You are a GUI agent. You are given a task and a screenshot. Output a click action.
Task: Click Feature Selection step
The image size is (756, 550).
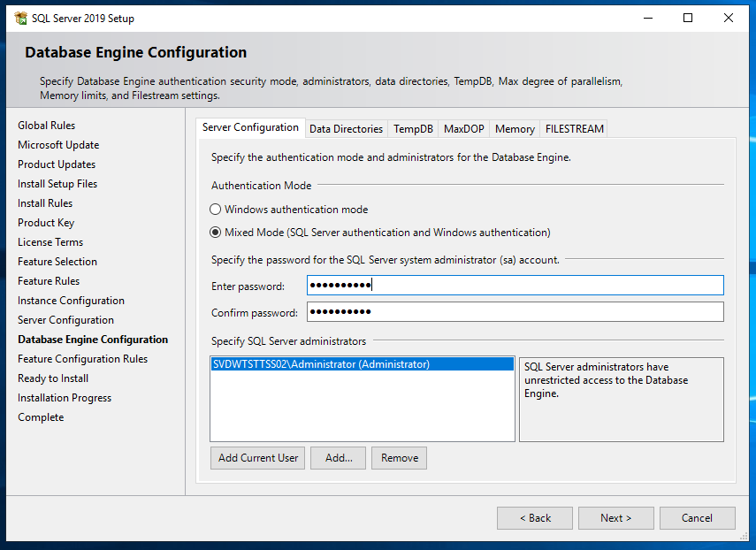[x=57, y=262]
